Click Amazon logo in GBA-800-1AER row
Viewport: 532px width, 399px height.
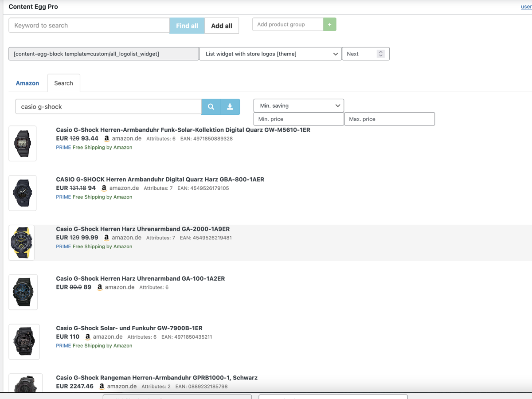pyautogui.click(x=104, y=188)
